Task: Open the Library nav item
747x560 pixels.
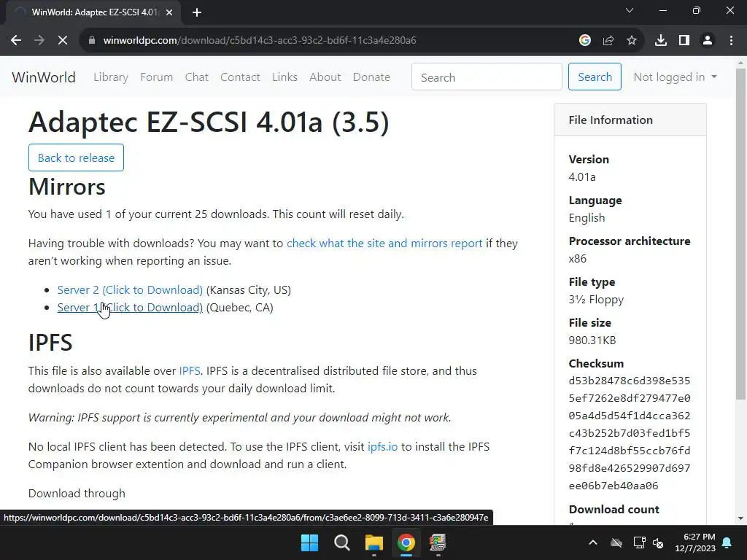Action: coord(111,77)
